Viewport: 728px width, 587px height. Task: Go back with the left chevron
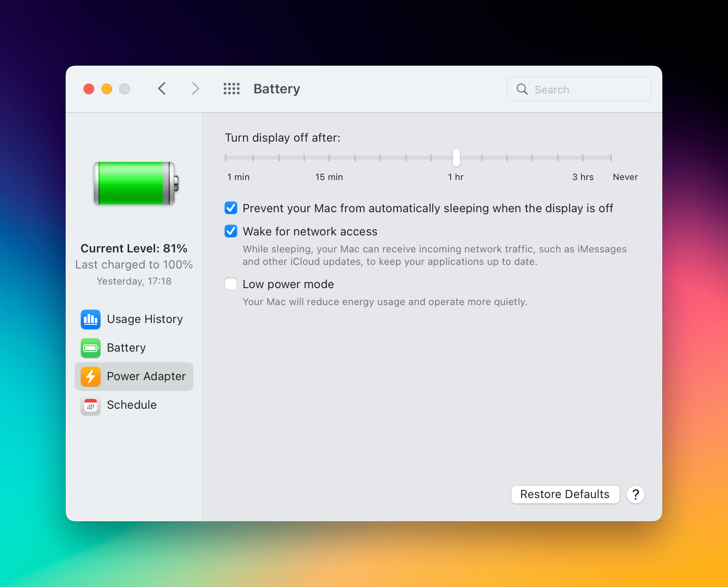pyautogui.click(x=162, y=89)
